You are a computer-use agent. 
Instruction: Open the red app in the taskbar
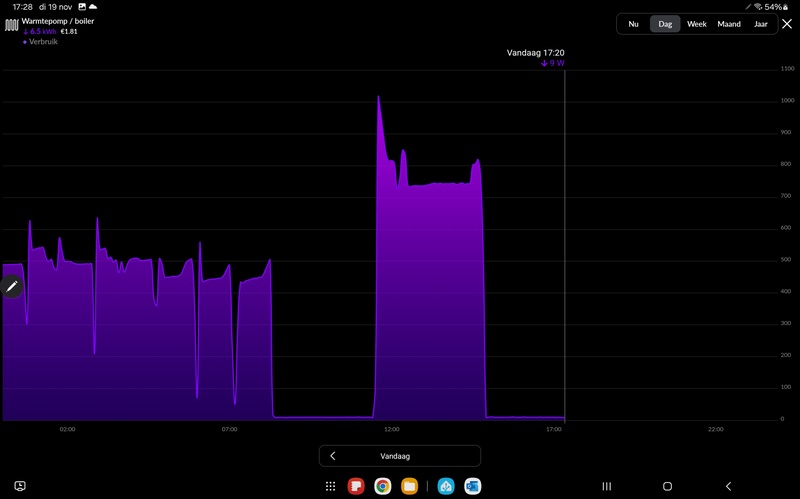[x=356, y=486]
